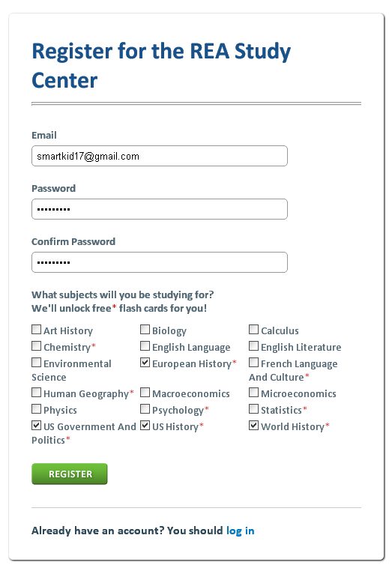The height and width of the screenshot is (568, 392).
Task: Click the green REGISTER button
Action: [x=70, y=474]
